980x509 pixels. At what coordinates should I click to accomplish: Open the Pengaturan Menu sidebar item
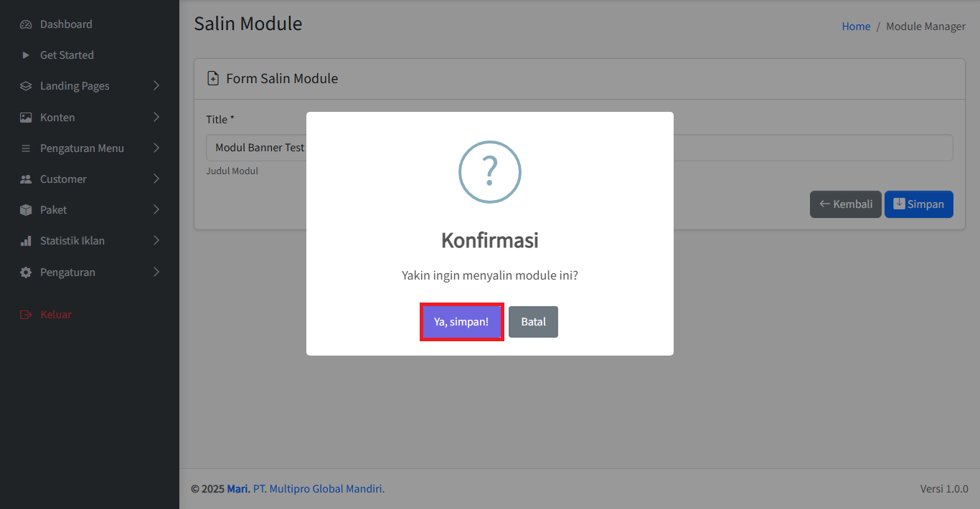(82, 148)
